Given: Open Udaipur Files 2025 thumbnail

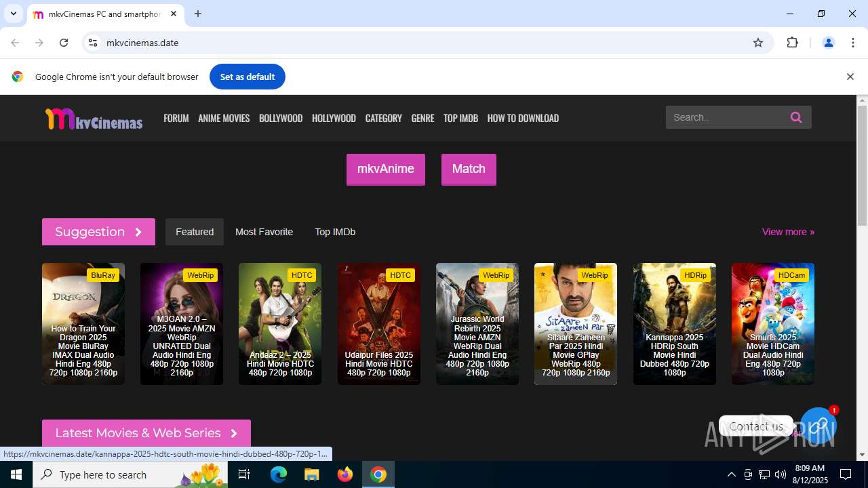Looking at the screenshot, I should click(379, 324).
